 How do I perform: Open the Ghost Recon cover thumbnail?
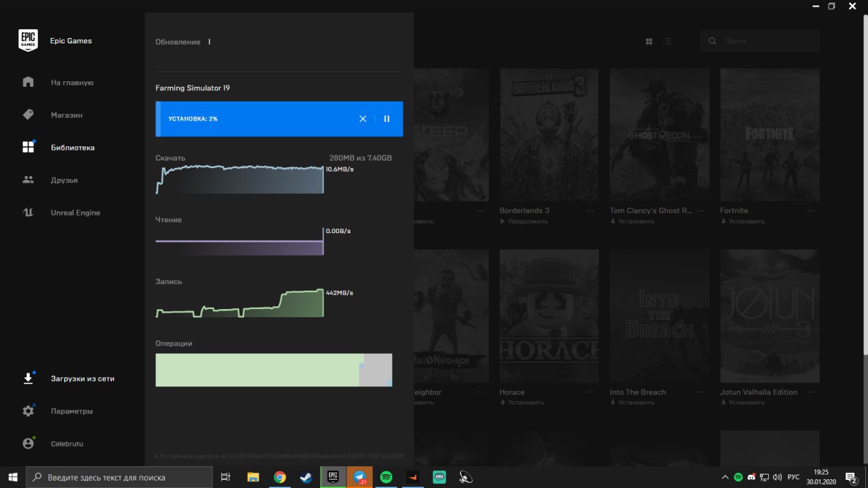(x=659, y=134)
